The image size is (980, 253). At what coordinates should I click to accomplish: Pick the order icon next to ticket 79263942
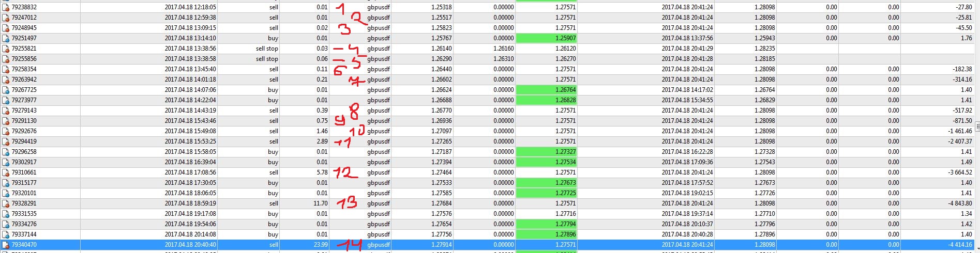(6, 80)
